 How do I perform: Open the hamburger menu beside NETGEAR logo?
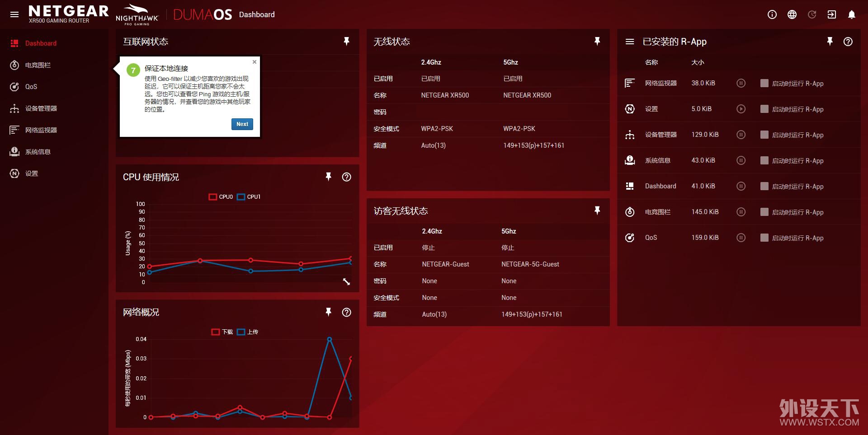click(x=14, y=14)
